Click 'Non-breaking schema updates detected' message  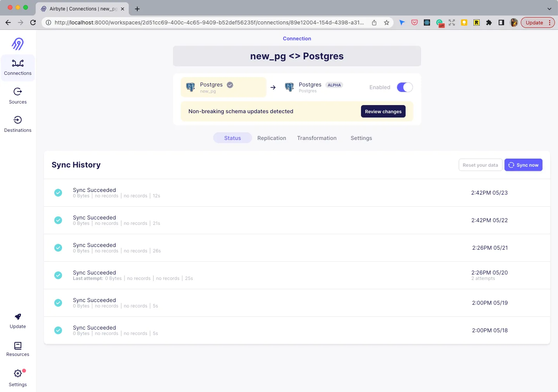pos(241,111)
